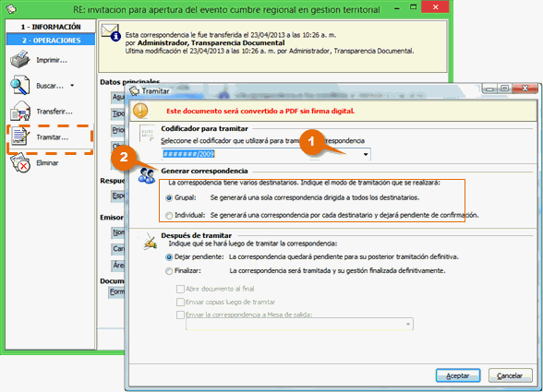Choose the Finalizar radio option
The image size is (543, 392).
coord(169,271)
